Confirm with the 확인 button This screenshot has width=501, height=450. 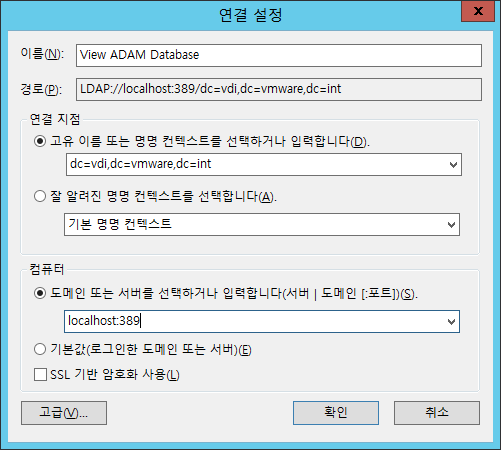[x=336, y=413]
